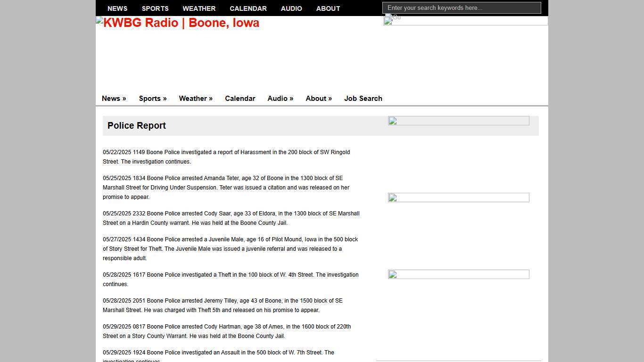Click the top sidebar ad image
The height and width of the screenshot is (362, 644).
pyautogui.click(x=458, y=121)
